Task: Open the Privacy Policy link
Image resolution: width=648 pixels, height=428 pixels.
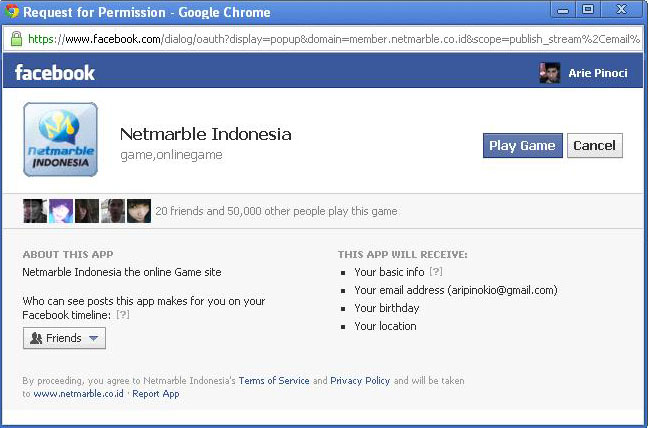Action: tap(360, 380)
